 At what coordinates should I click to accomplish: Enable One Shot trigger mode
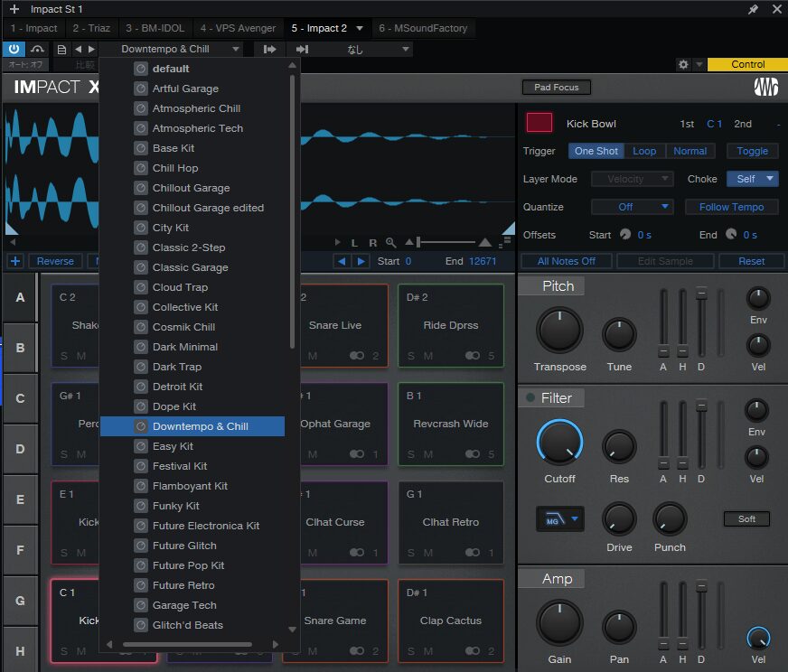click(596, 151)
